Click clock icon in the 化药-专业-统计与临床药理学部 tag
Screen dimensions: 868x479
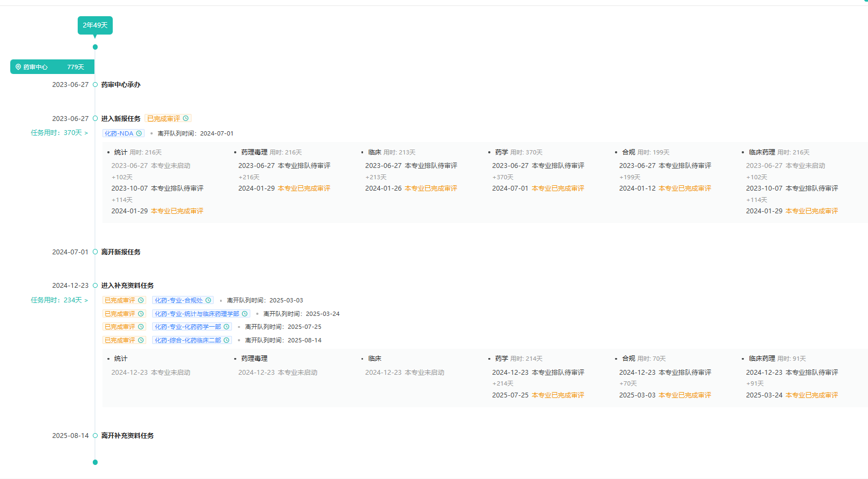coord(244,314)
